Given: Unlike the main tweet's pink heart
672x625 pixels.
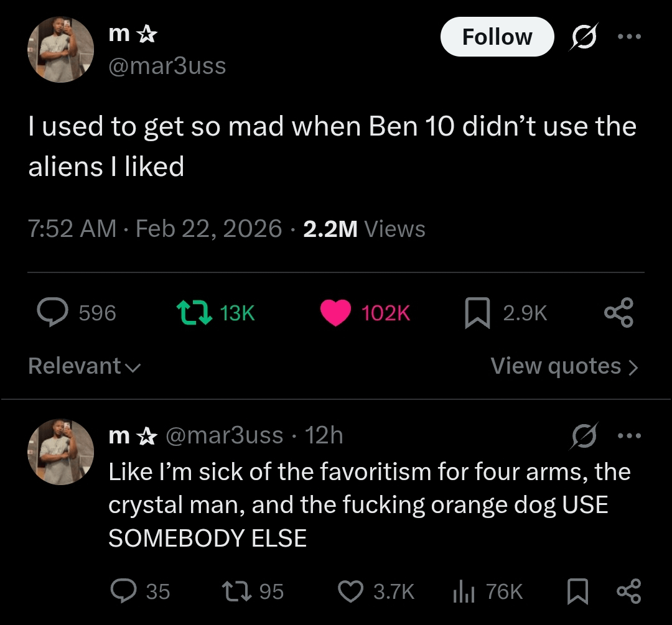Looking at the screenshot, I should [335, 313].
